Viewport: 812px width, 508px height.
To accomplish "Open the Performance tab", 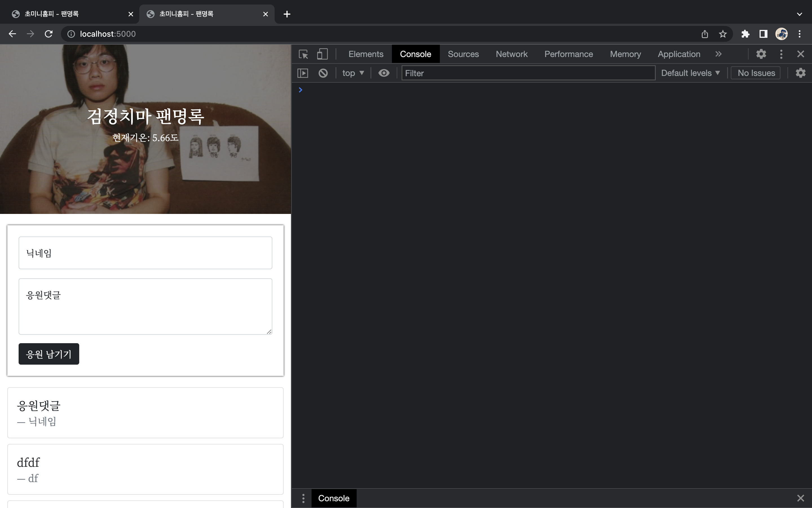I will 568,54.
